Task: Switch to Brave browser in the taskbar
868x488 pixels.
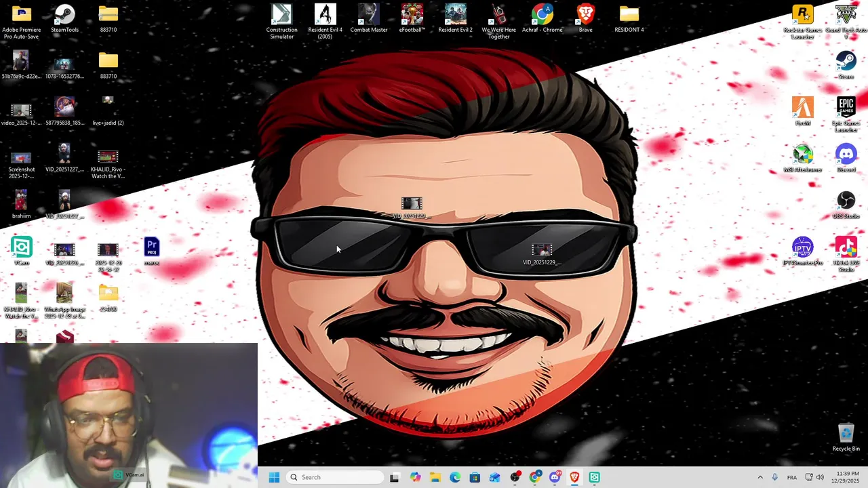Action: (x=574, y=477)
